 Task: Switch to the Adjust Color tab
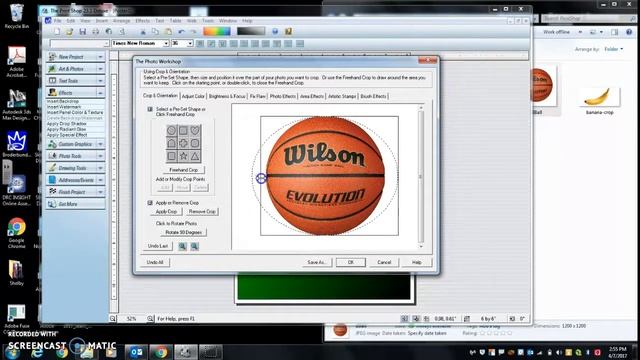[x=193, y=96]
